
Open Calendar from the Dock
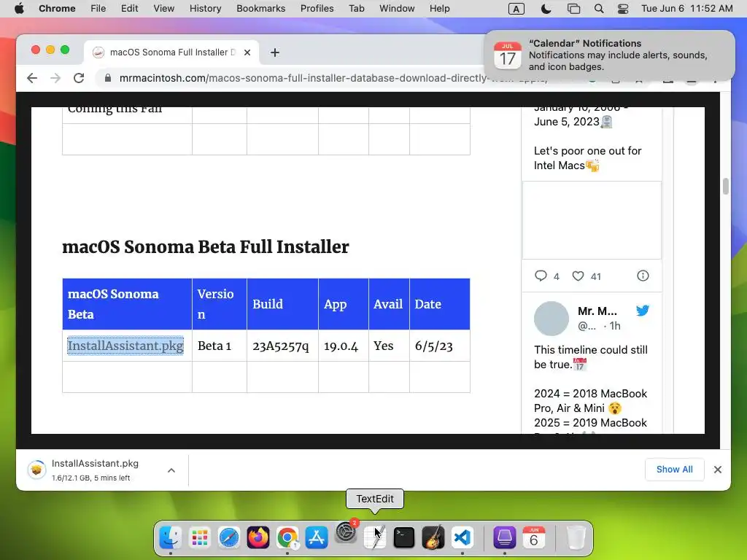pyautogui.click(x=533, y=537)
